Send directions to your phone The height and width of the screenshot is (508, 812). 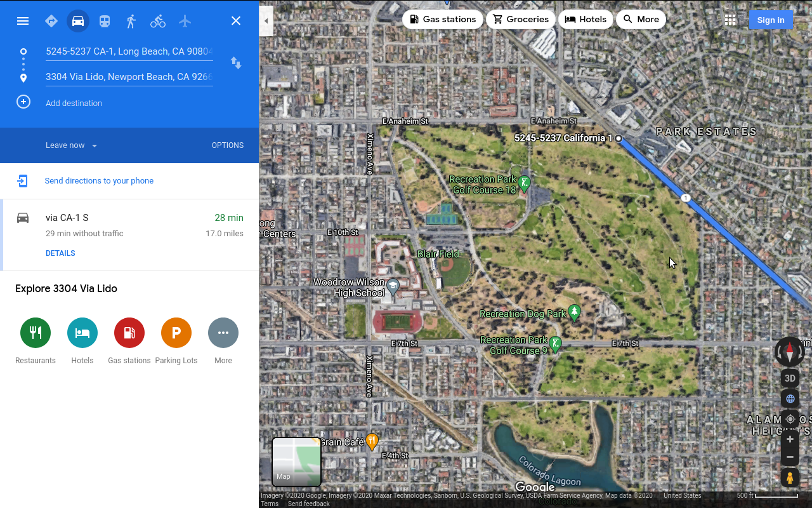click(x=99, y=181)
